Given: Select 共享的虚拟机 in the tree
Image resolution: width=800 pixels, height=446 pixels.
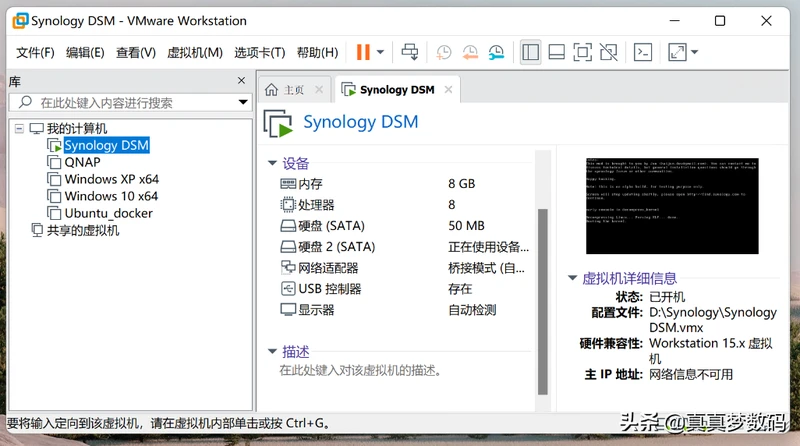Looking at the screenshot, I should (83, 230).
